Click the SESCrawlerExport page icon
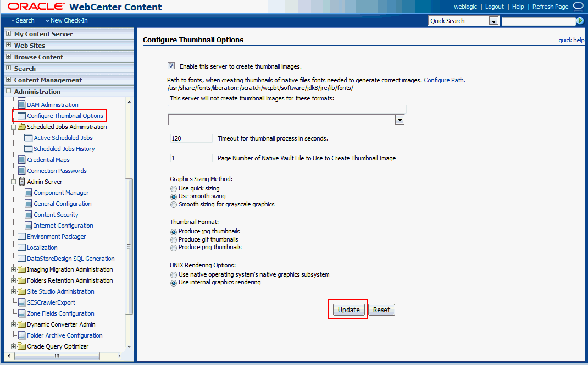Screen dimensions: 588x365 (x=22, y=302)
